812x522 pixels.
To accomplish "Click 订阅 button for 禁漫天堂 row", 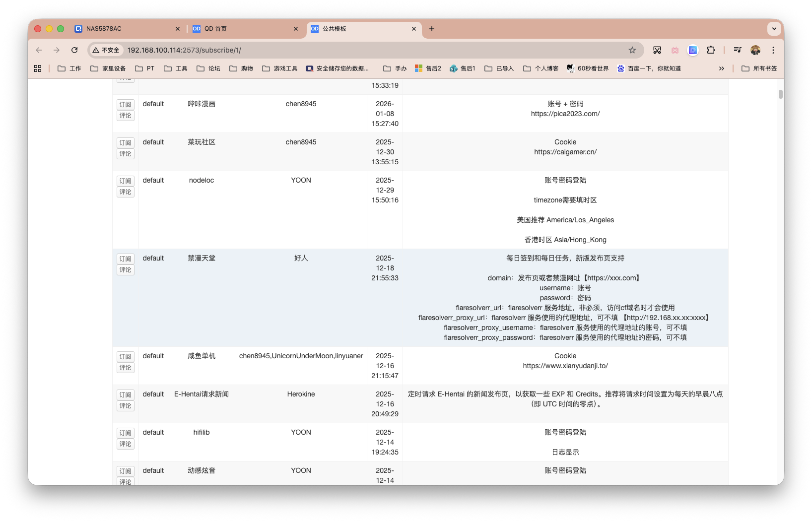I will click(x=126, y=259).
